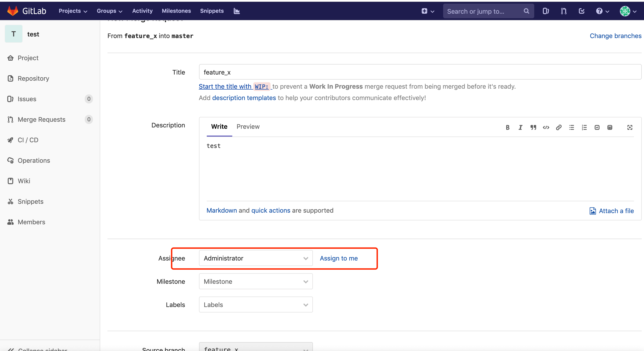
Task: Insert code formatting
Action: (546, 127)
